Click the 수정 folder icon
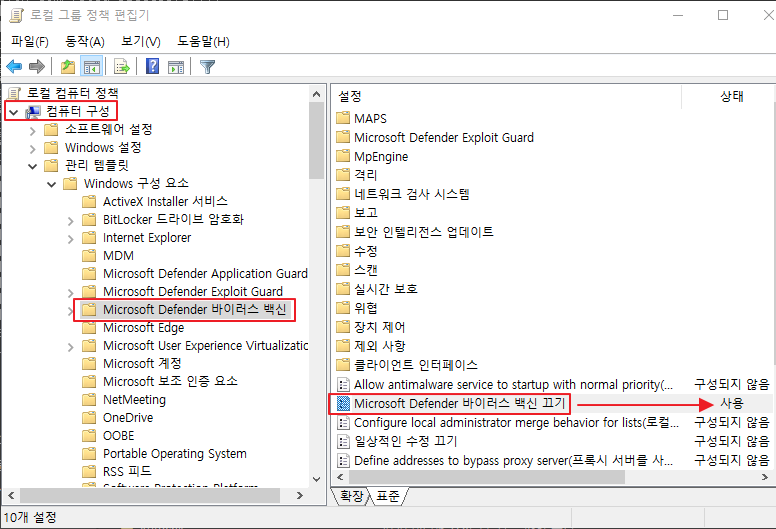Viewport: 776px width, 529px height. point(343,250)
